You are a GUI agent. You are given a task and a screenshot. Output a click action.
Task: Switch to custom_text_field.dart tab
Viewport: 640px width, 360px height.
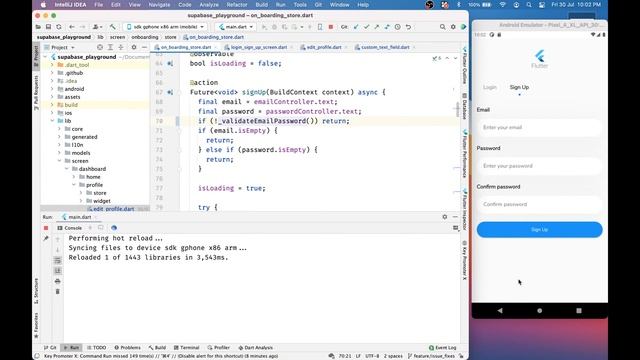pyautogui.click(x=385, y=47)
